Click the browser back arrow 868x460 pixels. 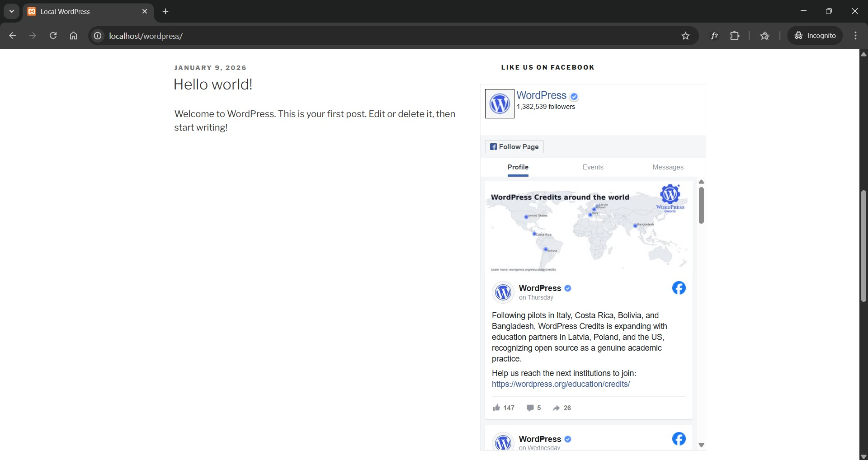pos(12,36)
